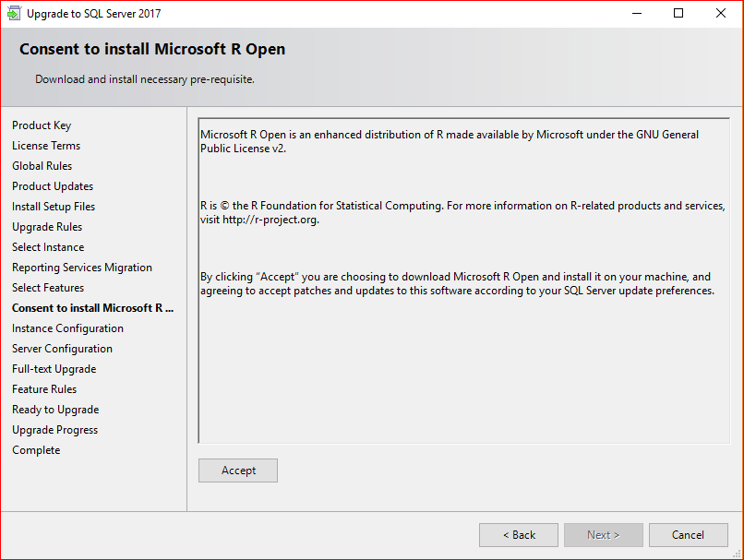Click the Ready to Upgrade step
The height and width of the screenshot is (560, 744).
point(55,410)
